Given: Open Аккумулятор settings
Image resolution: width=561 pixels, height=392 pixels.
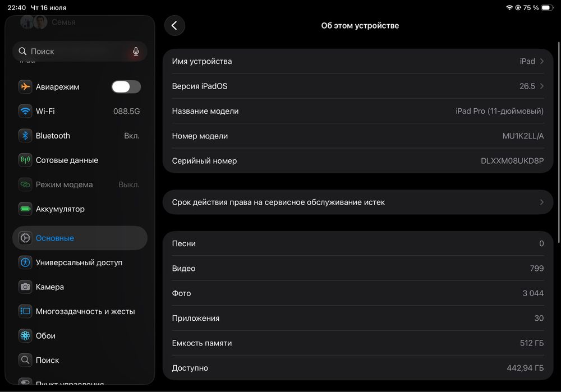Looking at the screenshot, I should [x=80, y=209].
